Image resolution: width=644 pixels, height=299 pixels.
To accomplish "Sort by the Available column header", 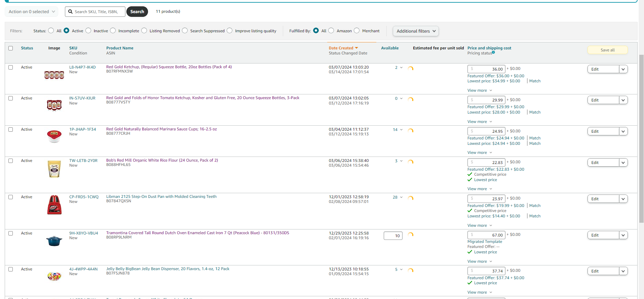I will [390, 48].
